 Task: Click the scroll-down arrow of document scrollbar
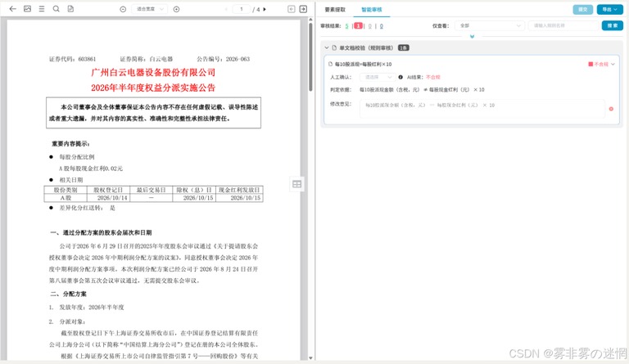coord(310,358)
